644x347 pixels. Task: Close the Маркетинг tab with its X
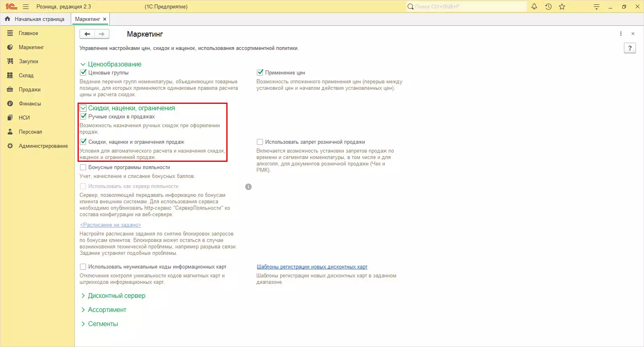click(x=105, y=19)
